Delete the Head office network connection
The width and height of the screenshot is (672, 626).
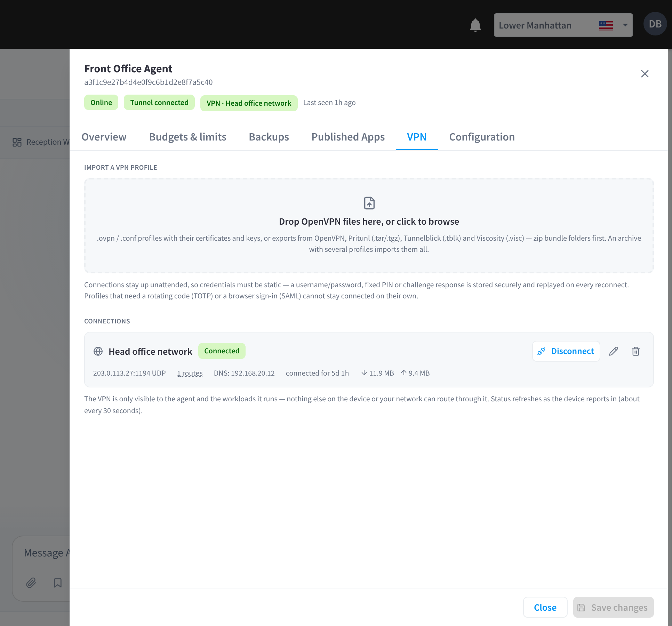[x=636, y=351]
